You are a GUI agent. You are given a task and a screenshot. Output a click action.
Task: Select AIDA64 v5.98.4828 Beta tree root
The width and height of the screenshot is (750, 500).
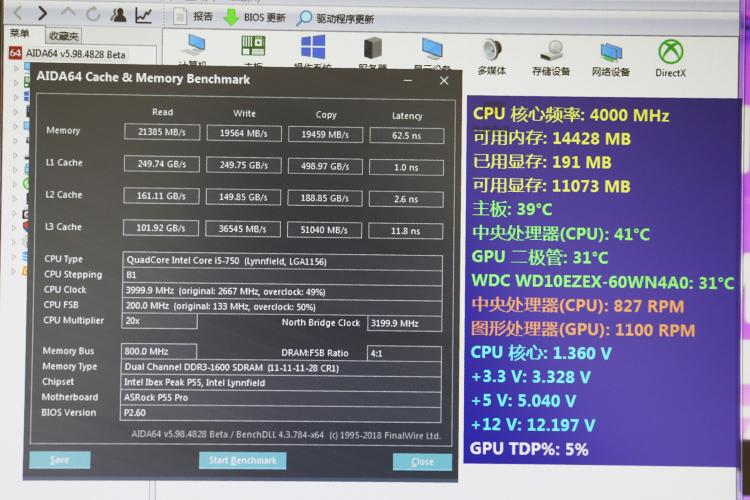click(x=75, y=54)
